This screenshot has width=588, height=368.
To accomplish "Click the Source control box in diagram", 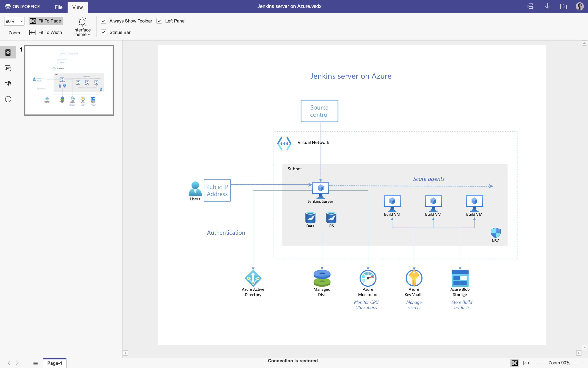I will 319,111.
